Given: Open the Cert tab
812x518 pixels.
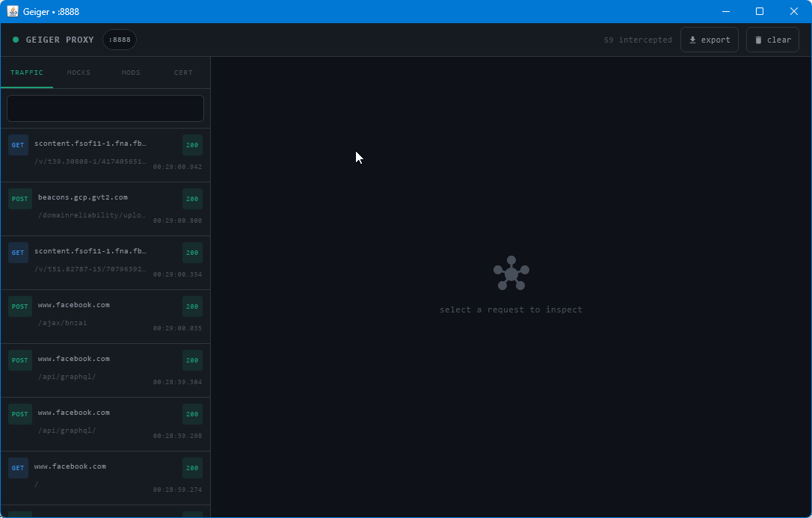Looking at the screenshot, I should pos(183,73).
